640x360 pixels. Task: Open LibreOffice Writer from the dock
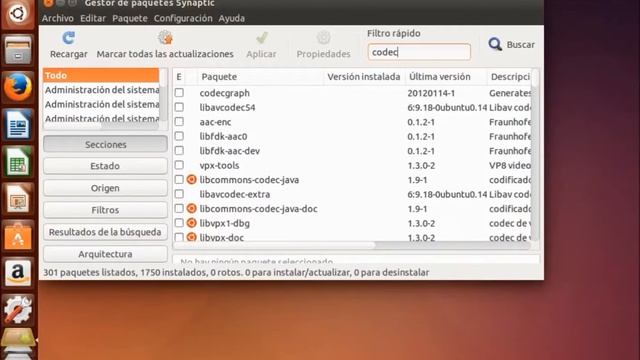(x=18, y=124)
